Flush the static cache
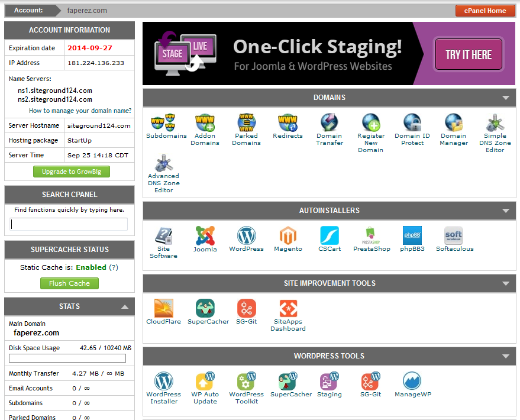This screenshot has height=420, width=520. (x=69, y=283)
